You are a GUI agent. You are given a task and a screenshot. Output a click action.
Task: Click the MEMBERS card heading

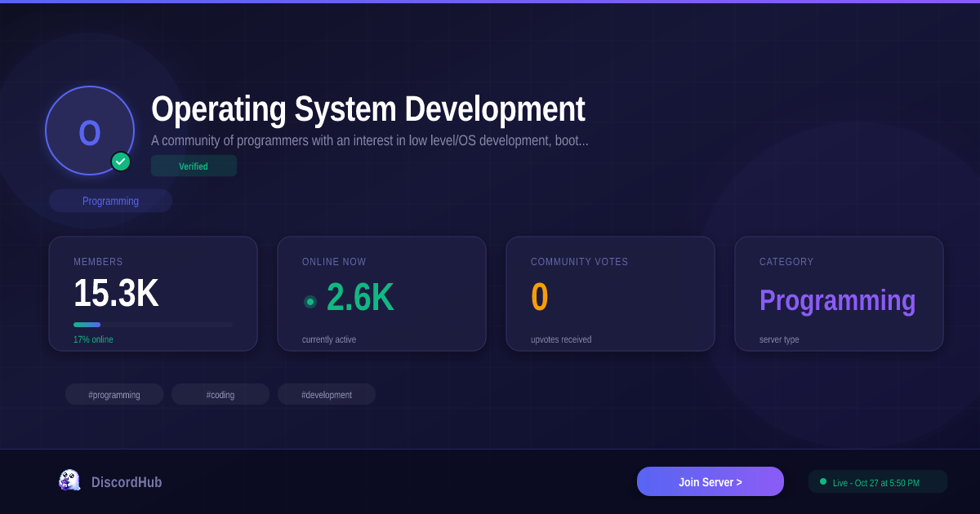pos(98,262)
